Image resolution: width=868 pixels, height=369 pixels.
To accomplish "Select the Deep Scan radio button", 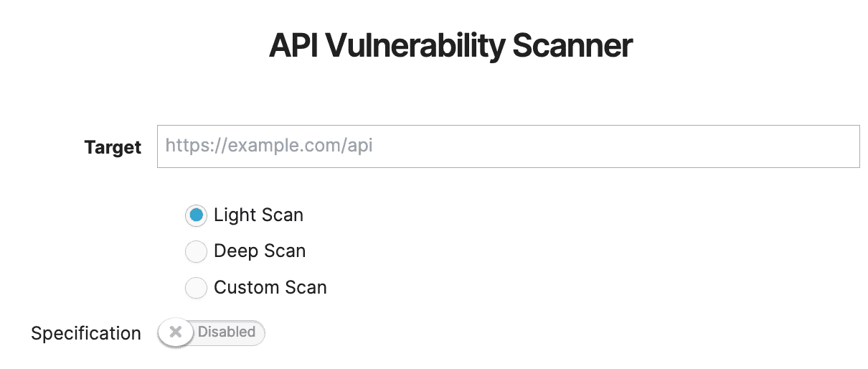I will click(x=196, y=251).
